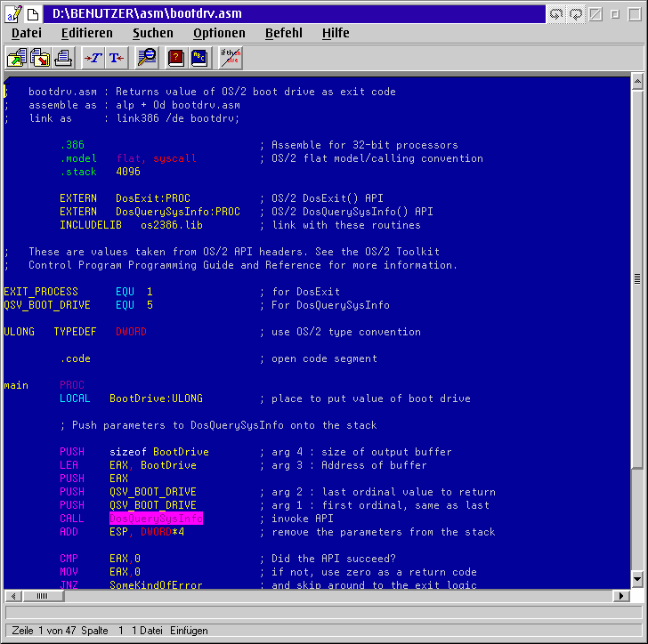Click the .code directive
This screenshot has width=648, height=644.
75,358
